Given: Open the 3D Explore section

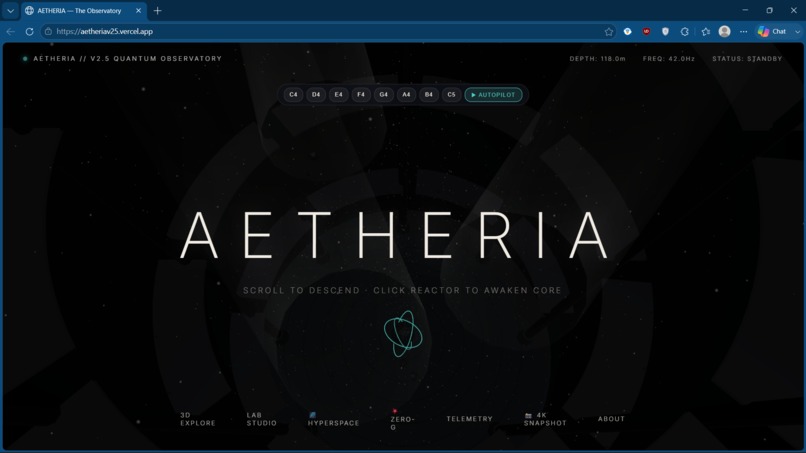Looking at the screenshot, I should pos(198,419).
